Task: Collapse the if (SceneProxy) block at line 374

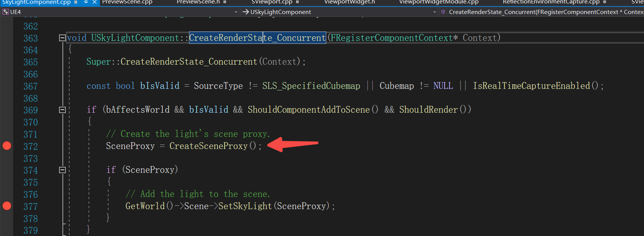Action: click(x=62, y=170)
